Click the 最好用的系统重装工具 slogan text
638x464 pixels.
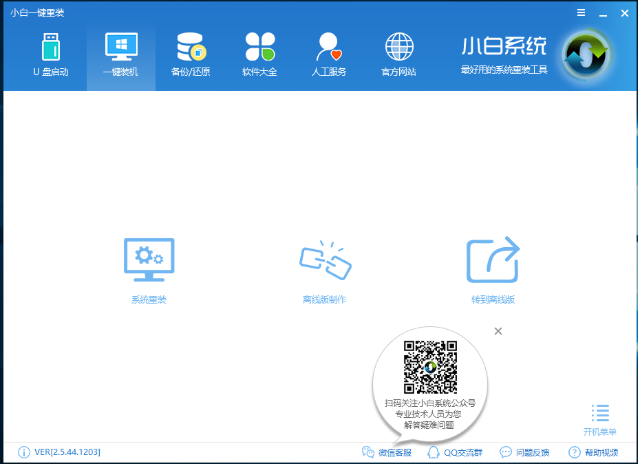[504, 70]
